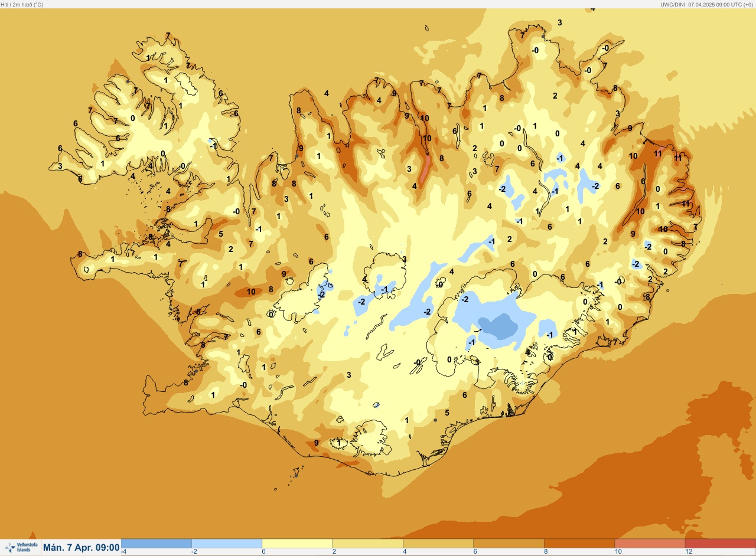Click the 'Hiti í 2m hæð (°C)' title

click(22, 4)
